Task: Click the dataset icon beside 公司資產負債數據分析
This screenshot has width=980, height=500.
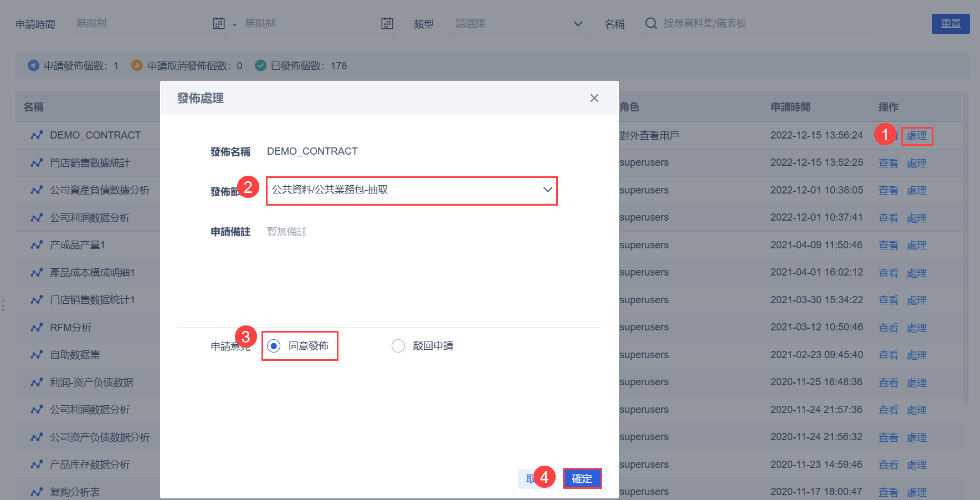Action: click(x=37, y=190)
